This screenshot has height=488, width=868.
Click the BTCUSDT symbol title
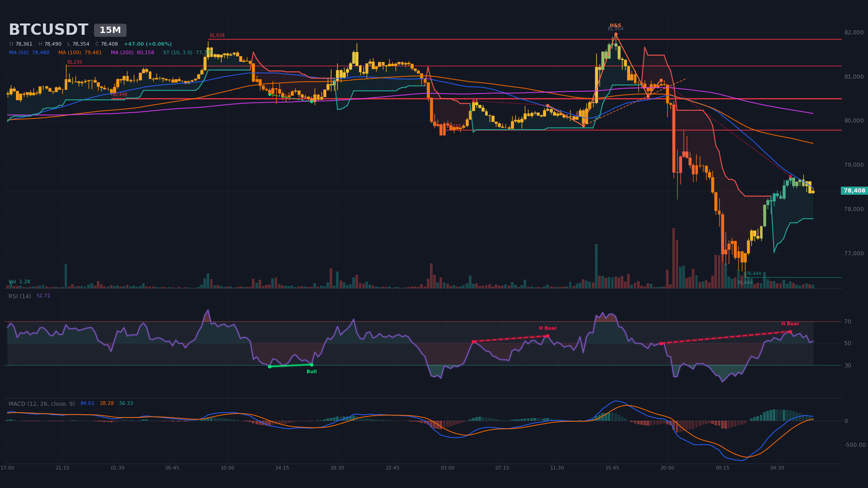[x=48, y=30]
